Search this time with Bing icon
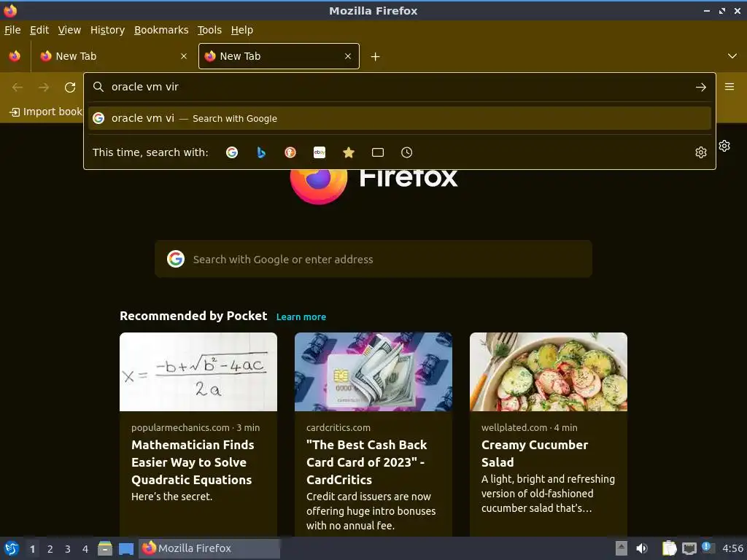This screenshot has width=747, height=560. 261,152
